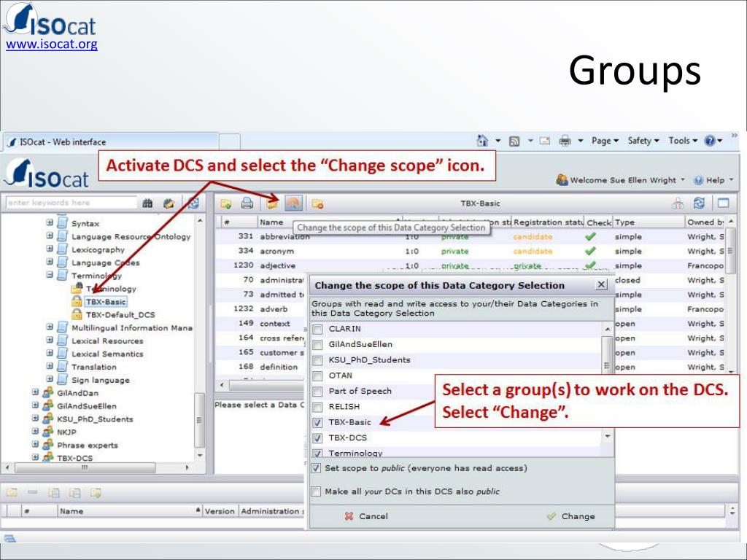
Task: Collapse the Terminology tree node
Action: pyautogui.click(x=50, y=276)
